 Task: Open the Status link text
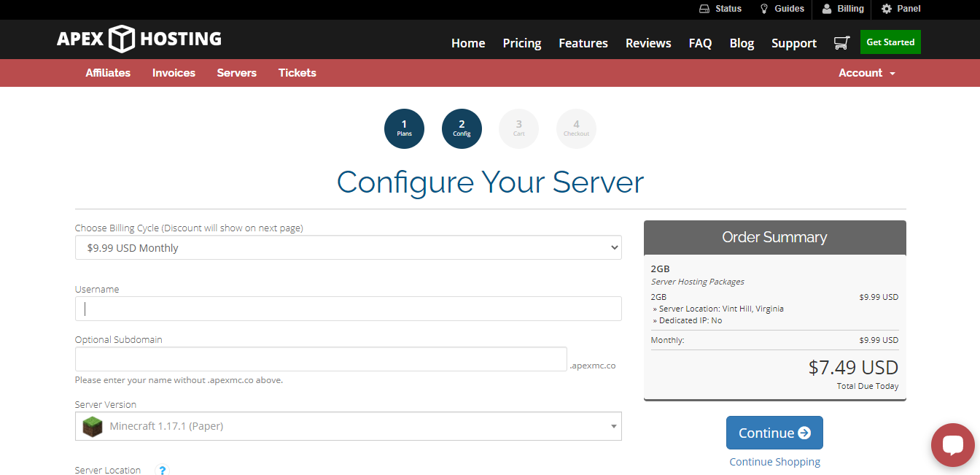point(728,9)
